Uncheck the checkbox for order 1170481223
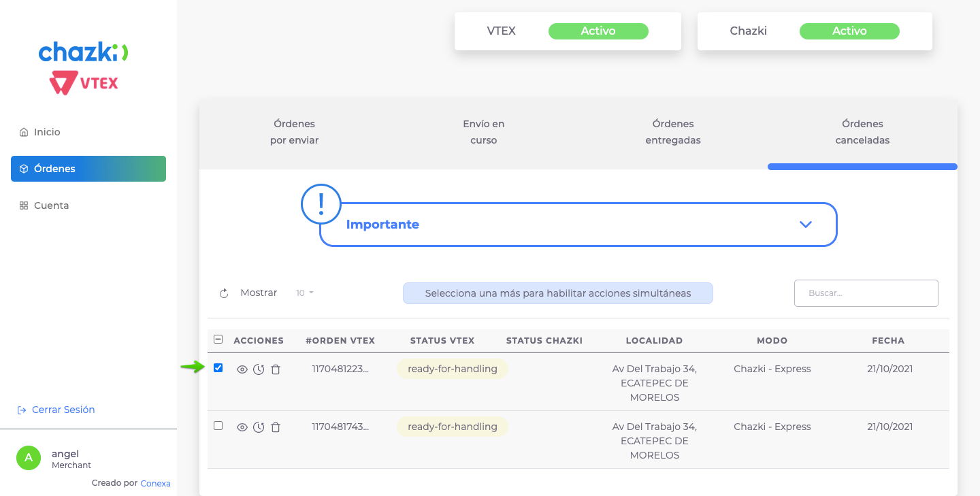The width and height of the screenshot is (980, 496). point(218,368)
